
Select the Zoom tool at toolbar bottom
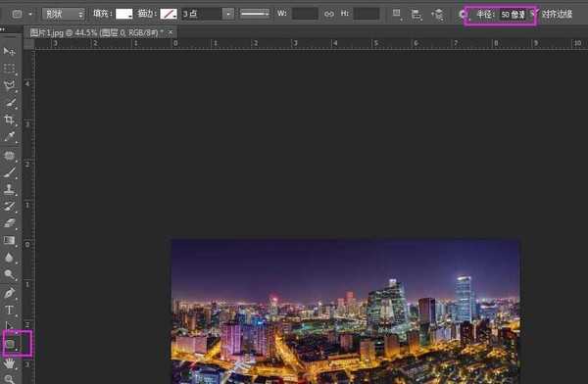tap(10, 379)
